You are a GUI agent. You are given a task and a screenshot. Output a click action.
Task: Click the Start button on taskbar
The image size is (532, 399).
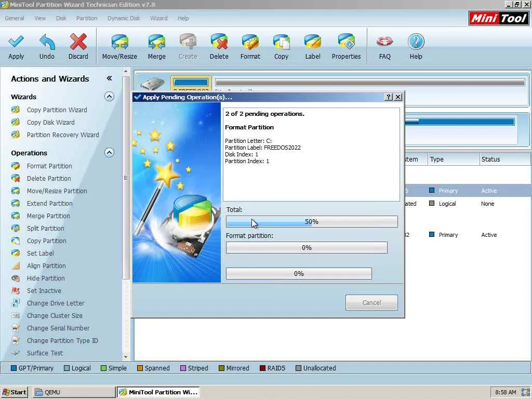(14, 392)
